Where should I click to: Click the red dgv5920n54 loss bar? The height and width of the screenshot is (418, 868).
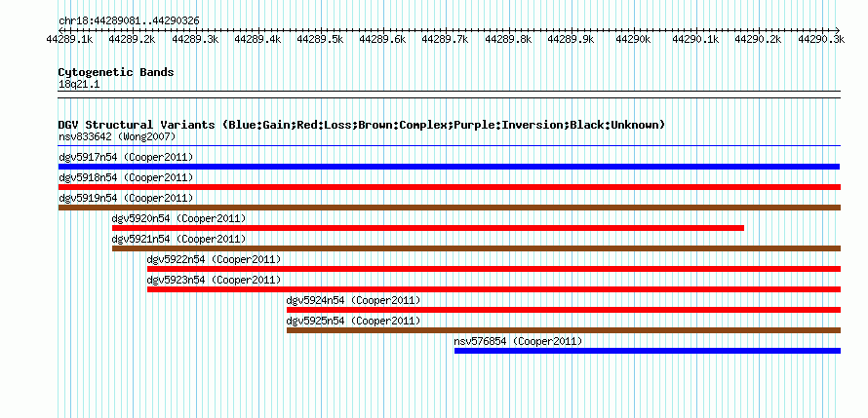428,228
